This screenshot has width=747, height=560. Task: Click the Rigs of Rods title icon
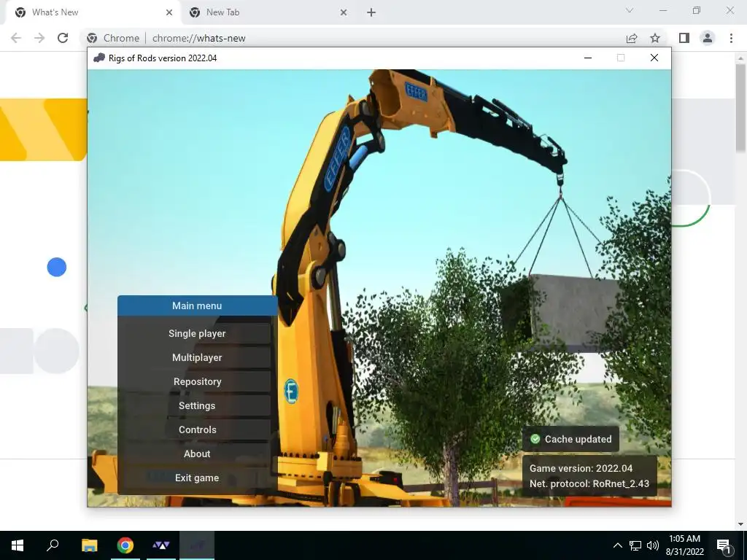tap(99, 58)
